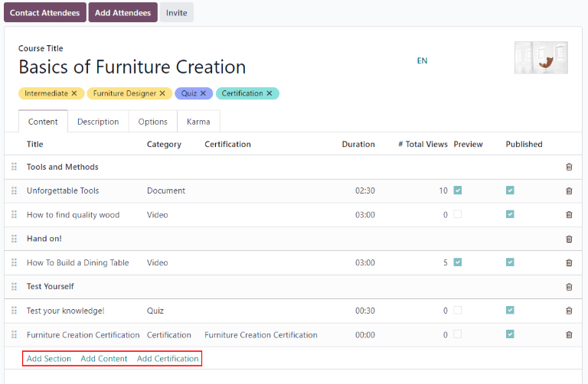Click the Add Certification link
This screenshot has height=384, width=588.
click(168, 359)
